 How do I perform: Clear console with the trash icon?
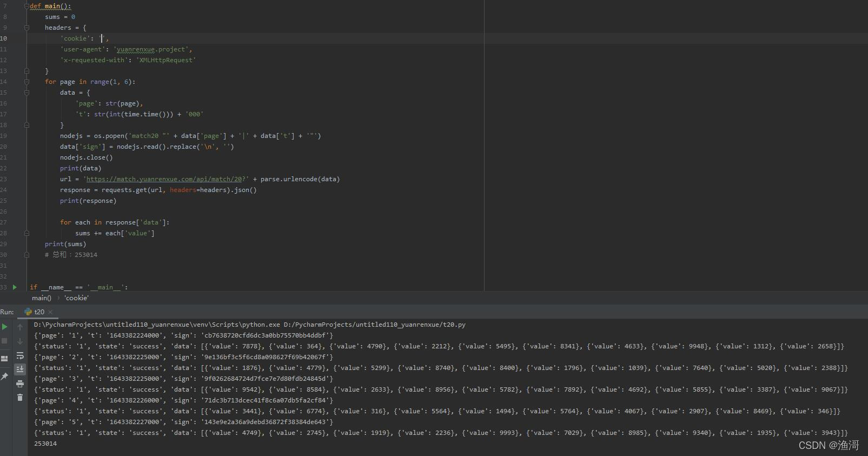click(20, 398)
